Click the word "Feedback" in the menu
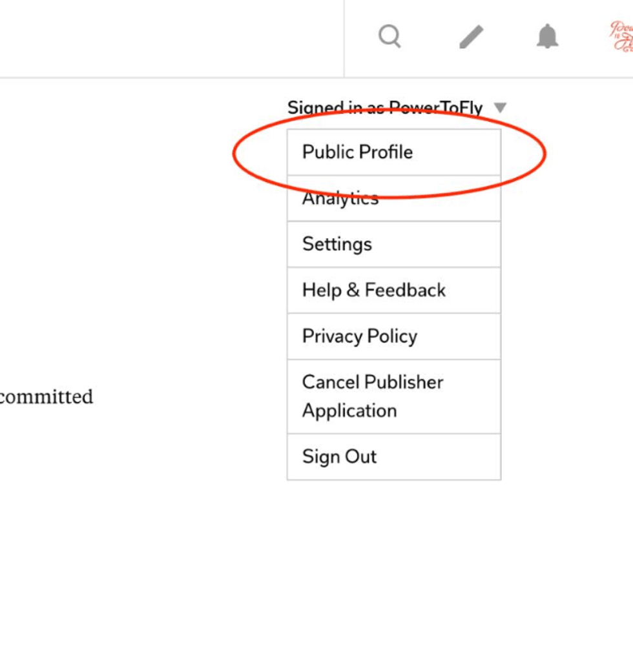 (x=405, y=290)
